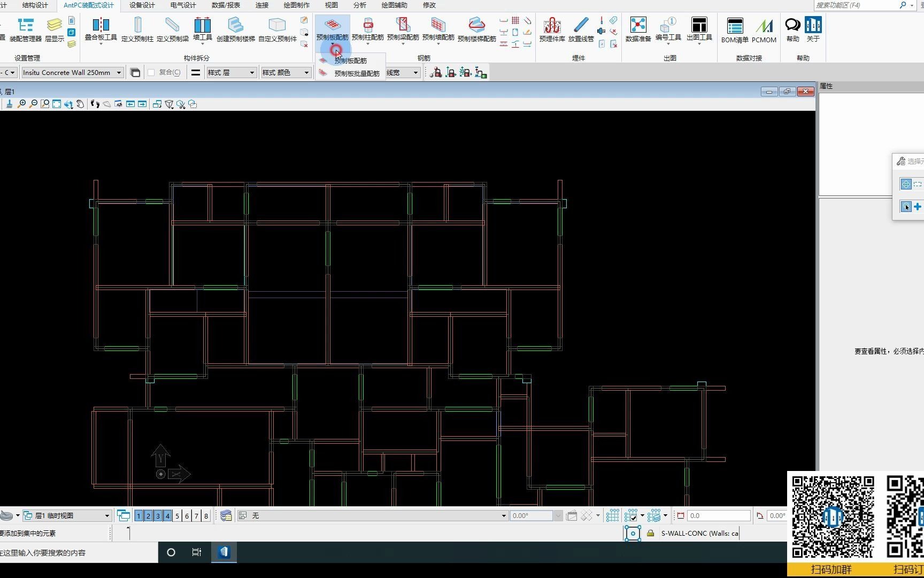Toggle view 3 button
Screen dimensions: 924x578
click(158, 515)
